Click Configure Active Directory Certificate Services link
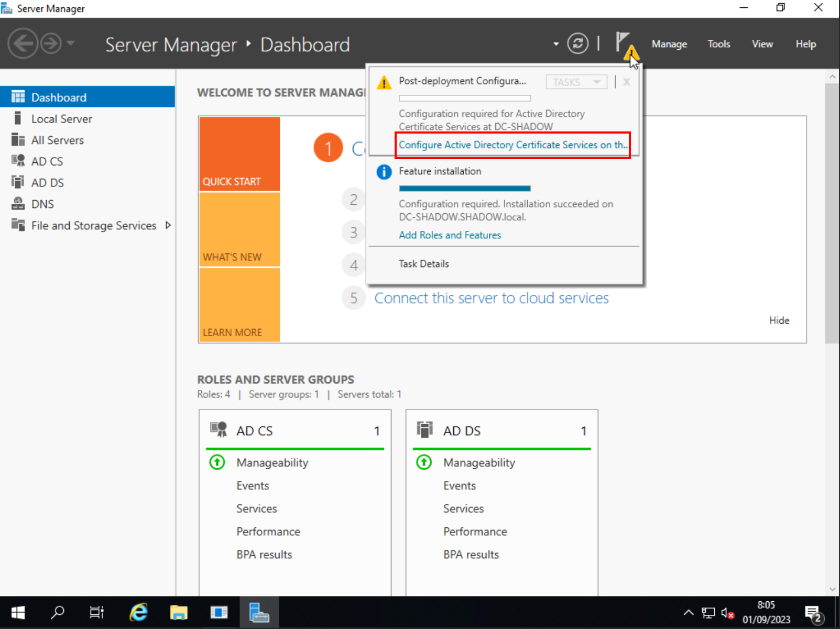This screenshot has height=629, width=840. (512, 145)
